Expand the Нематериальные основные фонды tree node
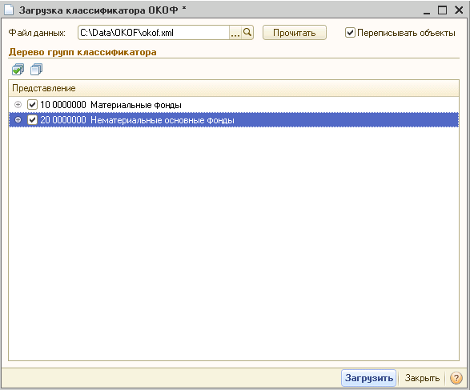The width and height of the screenshot is (470, 390). click(18, 120)
